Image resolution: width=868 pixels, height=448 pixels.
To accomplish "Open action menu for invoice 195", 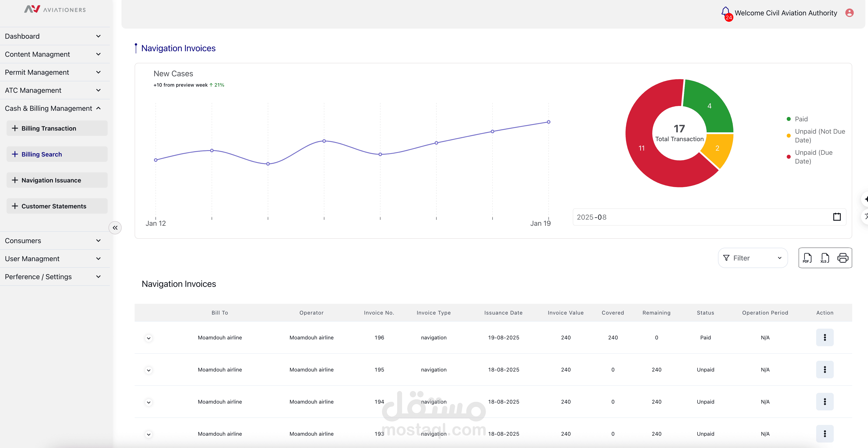I will [825, 369].
